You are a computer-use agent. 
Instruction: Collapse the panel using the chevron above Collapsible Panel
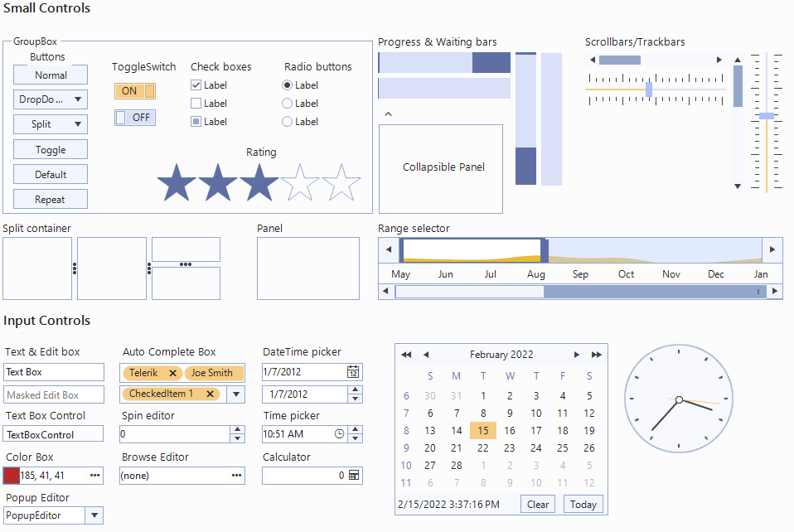click(x=388, y=114)
